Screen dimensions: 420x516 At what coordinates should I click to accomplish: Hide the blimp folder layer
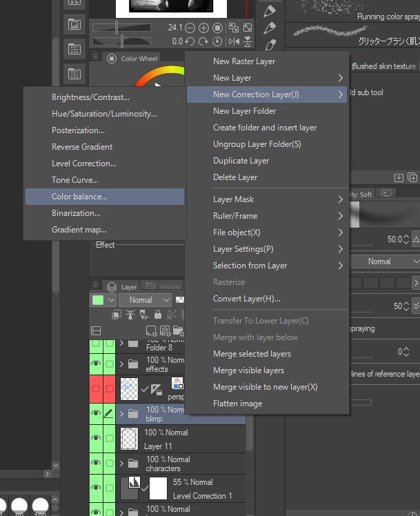pyautogui.click(x=96, y=413)
